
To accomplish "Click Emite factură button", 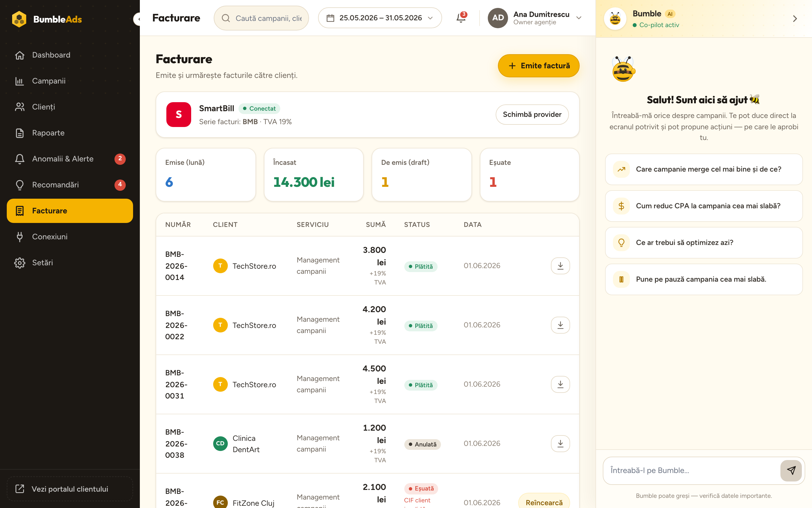I will [x=539, y=66].
